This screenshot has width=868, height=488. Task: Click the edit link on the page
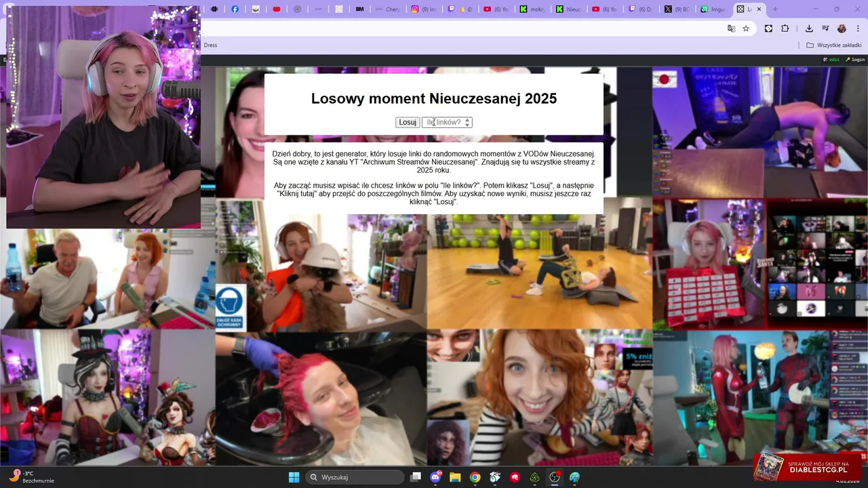coord(831,60)
